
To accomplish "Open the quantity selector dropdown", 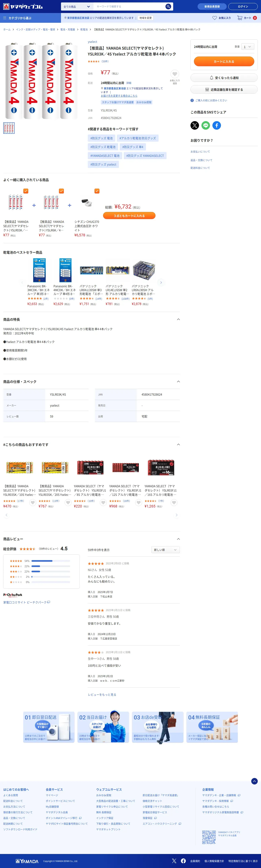I will click(x=248, y=47).
